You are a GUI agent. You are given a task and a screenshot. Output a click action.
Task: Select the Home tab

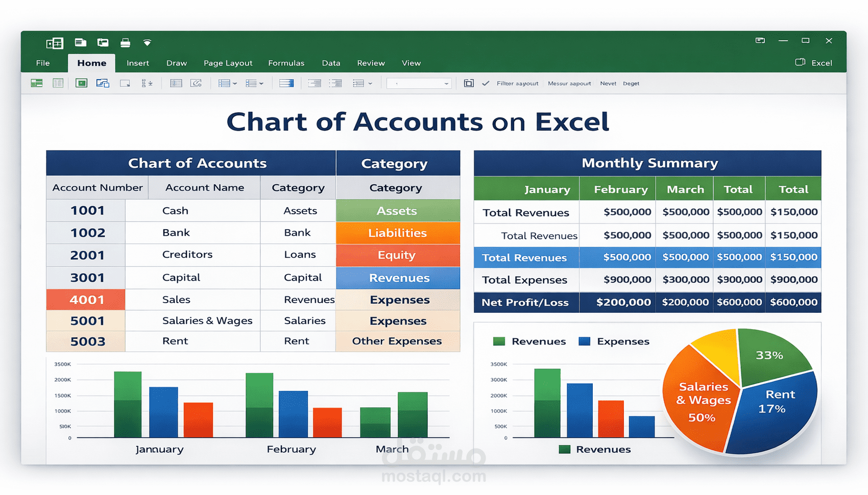point(92,63)
